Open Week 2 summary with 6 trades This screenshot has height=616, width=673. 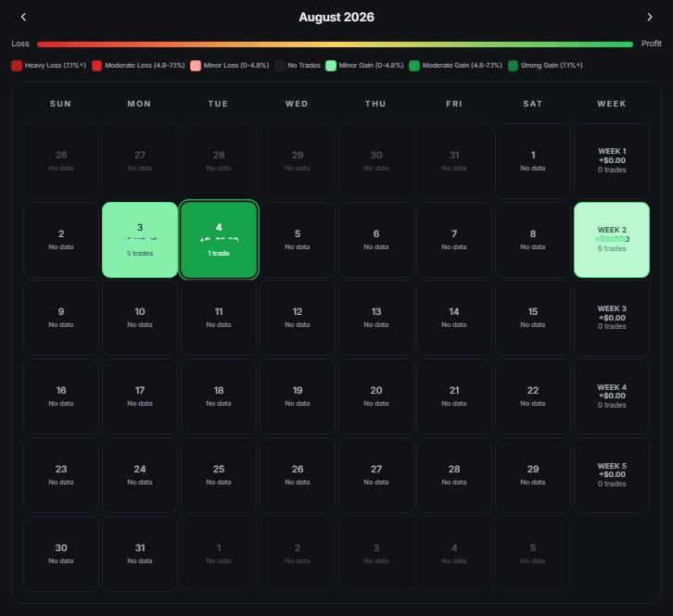tap(612, 240)
